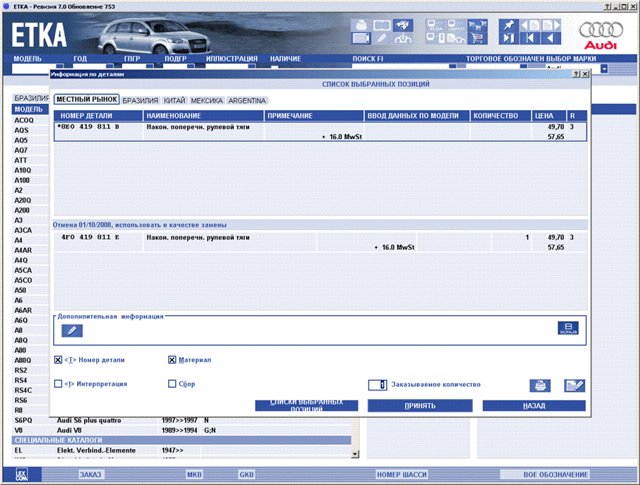Go to previous page icon with left arrow
The height and width of the screenshot is (485, 640).
point(530,25)
